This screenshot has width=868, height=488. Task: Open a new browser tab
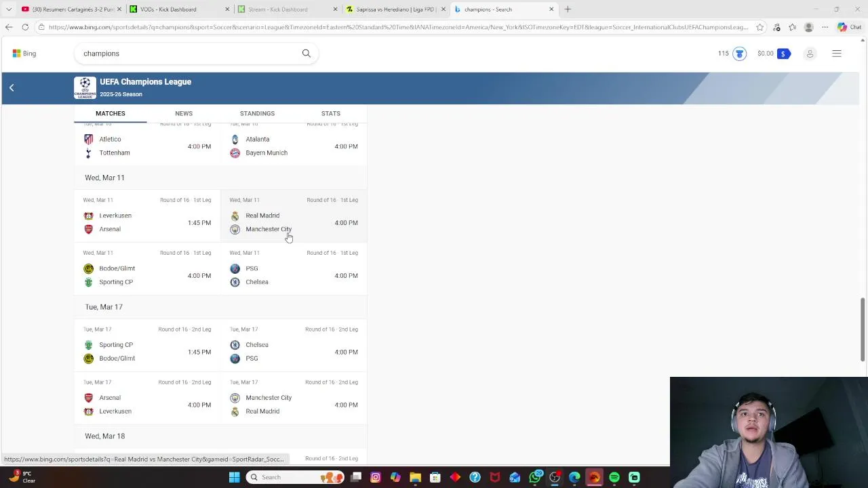point(568,9)
